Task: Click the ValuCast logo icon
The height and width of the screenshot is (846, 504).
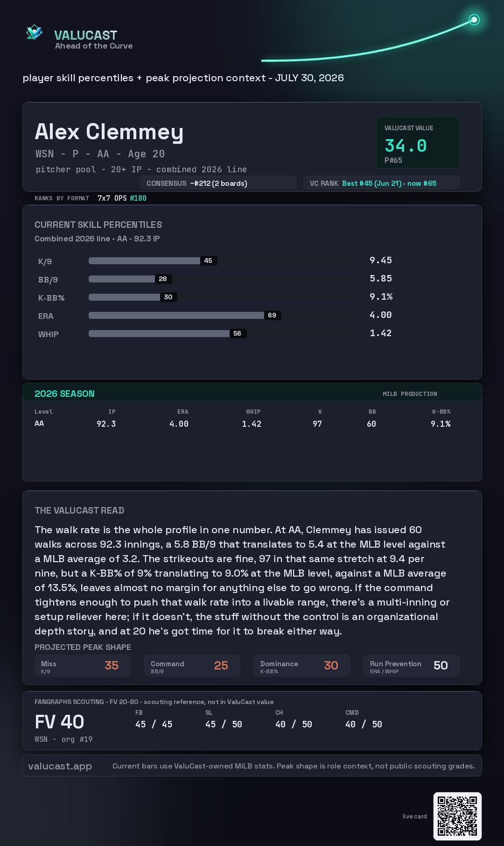Action: (35, 32)
